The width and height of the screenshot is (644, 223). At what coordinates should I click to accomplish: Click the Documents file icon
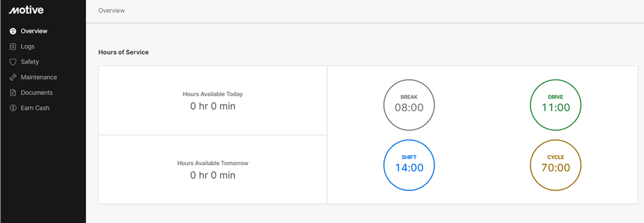13,93
